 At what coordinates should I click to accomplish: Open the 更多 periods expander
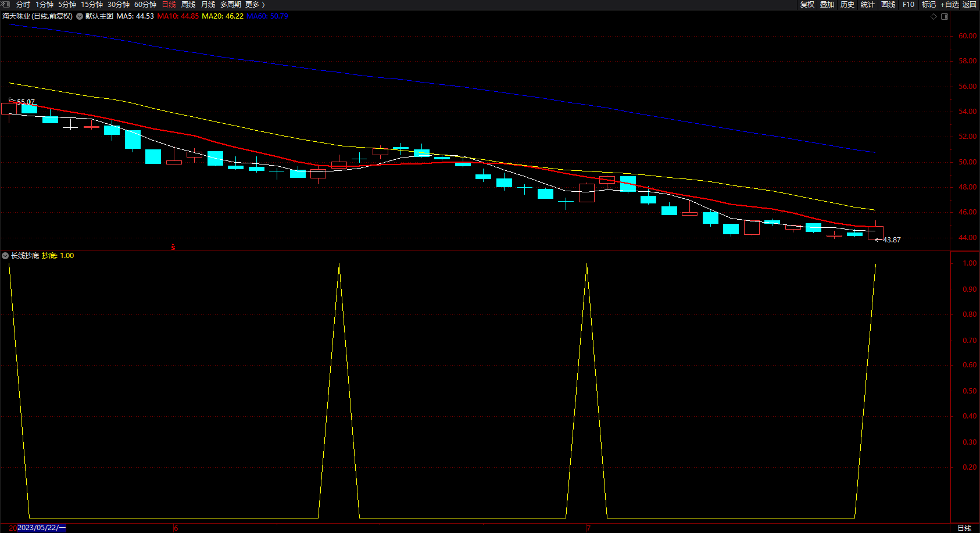pos(255,5)
